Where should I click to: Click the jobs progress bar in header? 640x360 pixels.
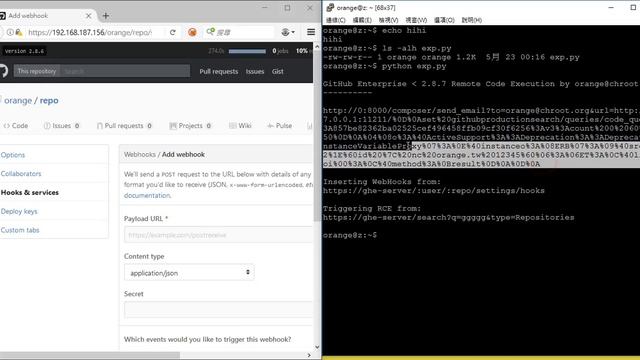247,51
